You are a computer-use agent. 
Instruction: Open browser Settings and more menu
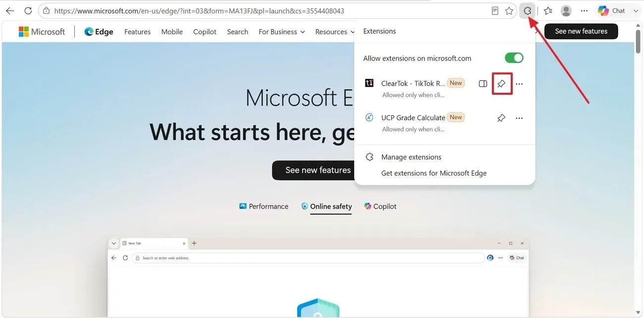pos(585,10)
